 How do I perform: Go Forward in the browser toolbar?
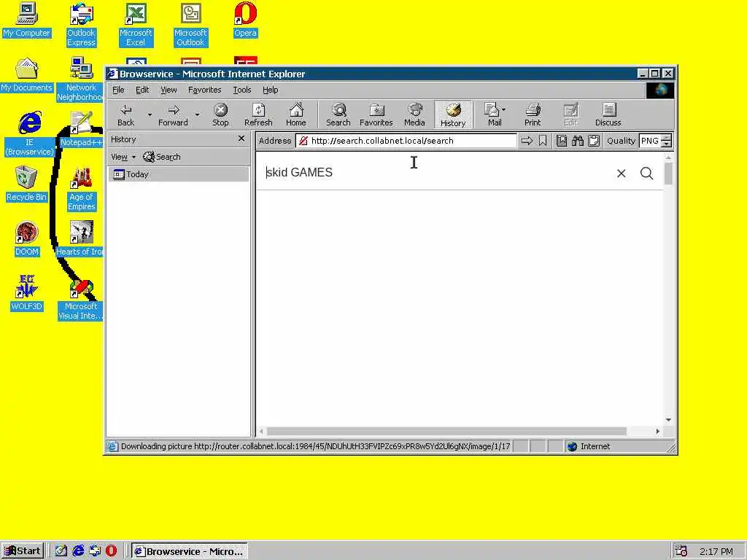click(x=173, y=114)
